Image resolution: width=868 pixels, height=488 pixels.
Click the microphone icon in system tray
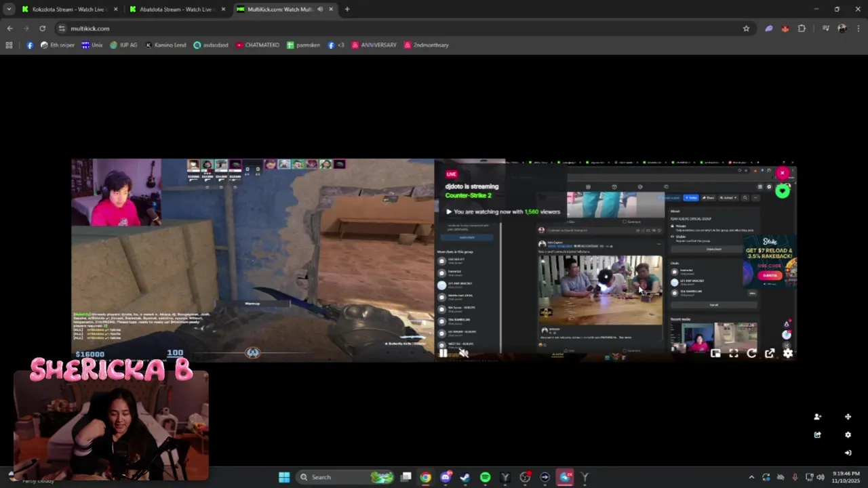pyautogui.click(x=795, y=477)
